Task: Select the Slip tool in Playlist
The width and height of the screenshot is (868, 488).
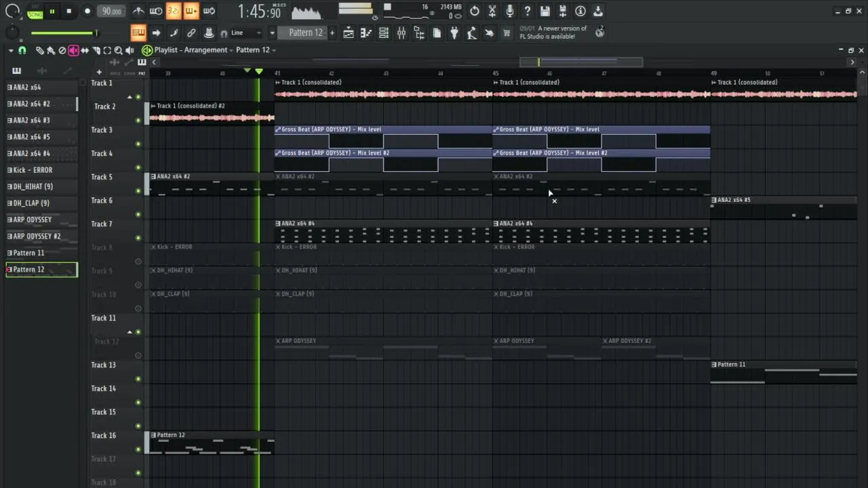Action: 85,50
